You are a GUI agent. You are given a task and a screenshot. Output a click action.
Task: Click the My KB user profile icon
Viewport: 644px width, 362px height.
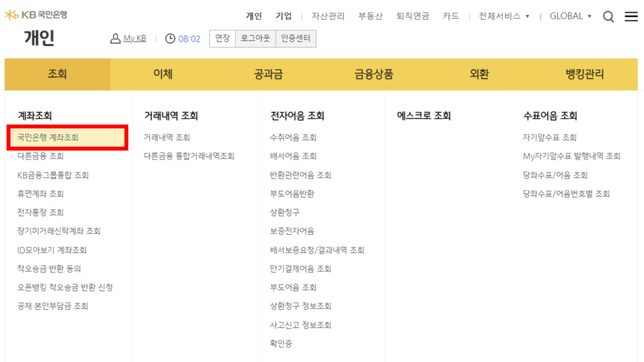click(x=116, y=38)
